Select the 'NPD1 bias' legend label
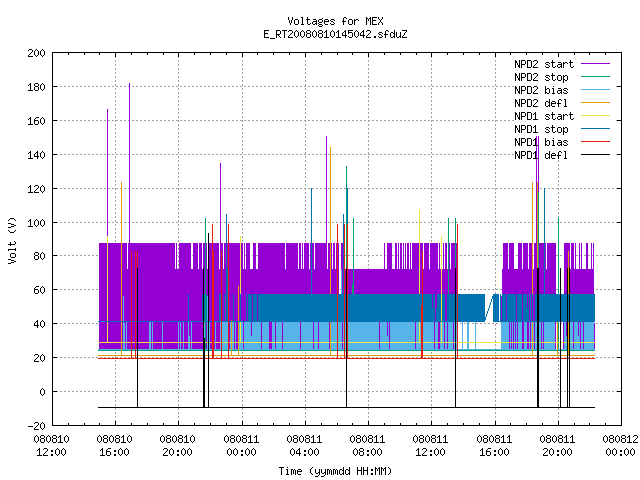 [x=541, y=142]
